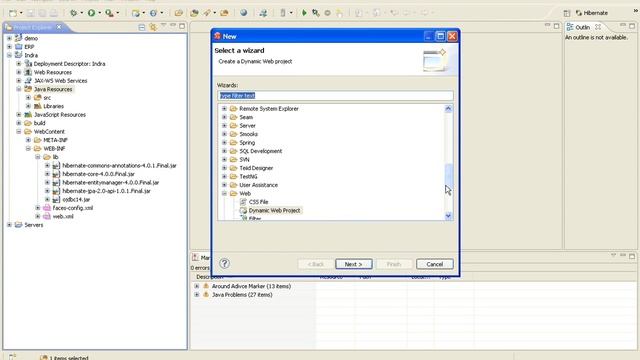640x360 pixels.
Task: Select hibernate-entitymanager-4.0.0.Final.jar
Action: point(111,182)
